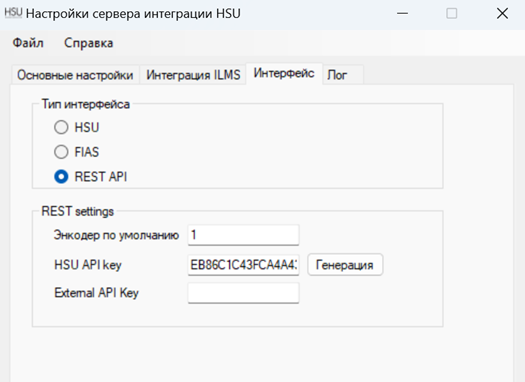This screenshot has height=382, width=525.
Task: Focus the HSU API key field
Action: (x=243, y=265)
